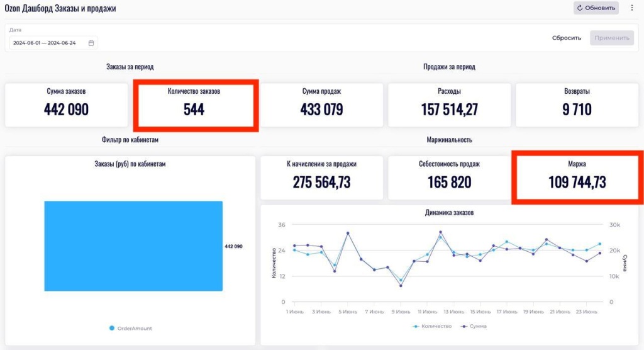Click the К начислению за продажи card

coord(321,178)
